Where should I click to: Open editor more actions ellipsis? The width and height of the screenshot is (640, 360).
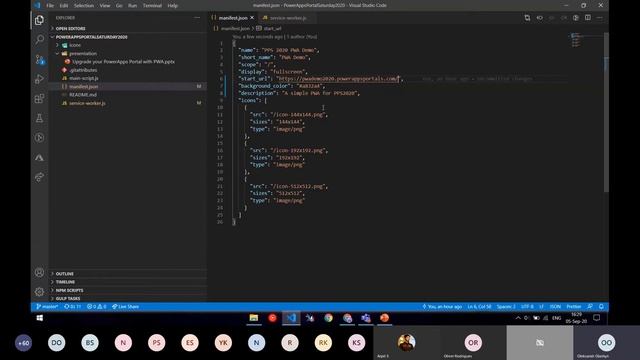click(x=600, y=18)
